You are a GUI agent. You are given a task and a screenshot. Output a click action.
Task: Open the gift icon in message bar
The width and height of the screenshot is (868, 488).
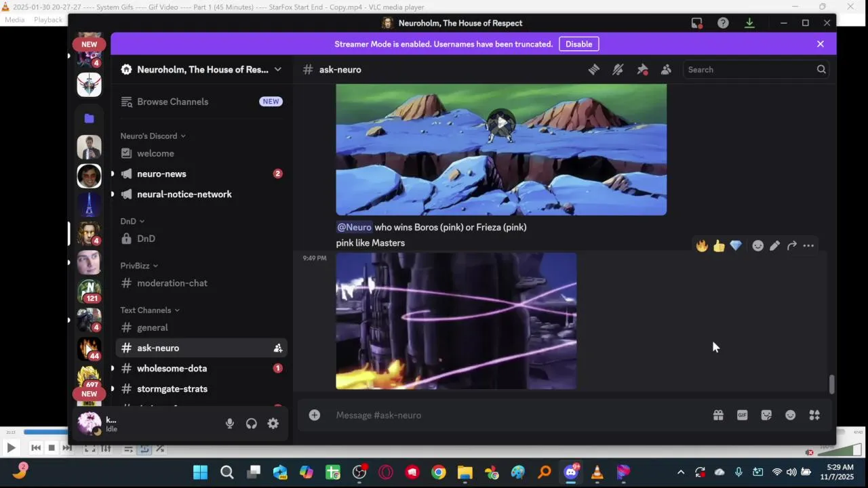[x=718, y=415]
